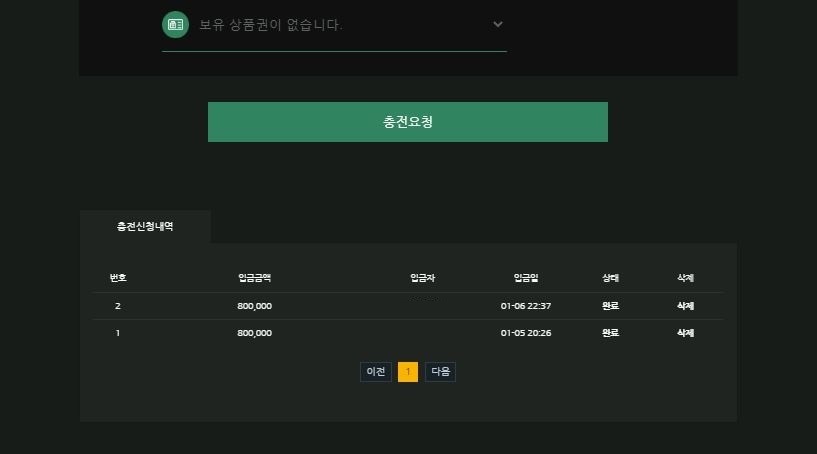Click the 입금금액 column header
The width and height of the screenshot is (817, 454).
pos(255,278)
